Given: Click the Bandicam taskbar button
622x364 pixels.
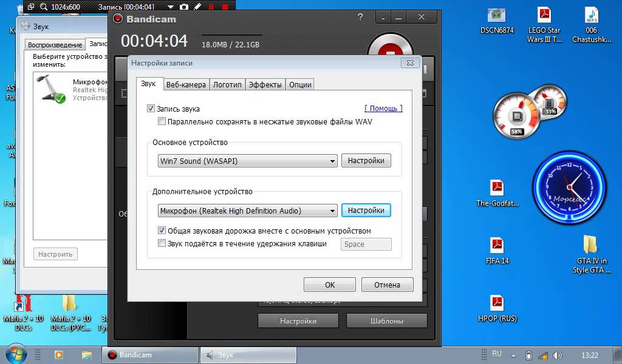Looking at the screenshot, I should pos(150,355).
